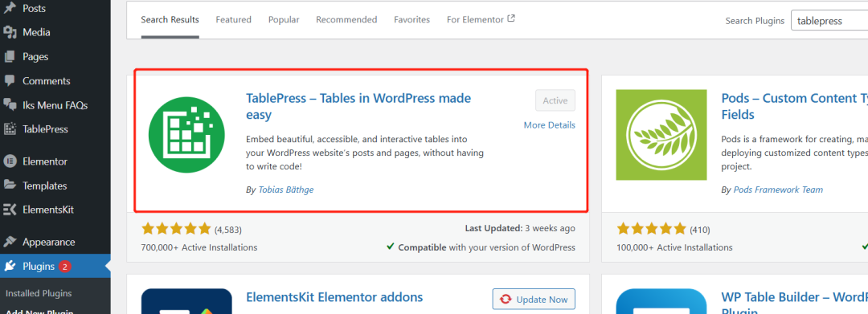
Task: Click the TablePress sidebar grid icon
Action: [10, 129]
